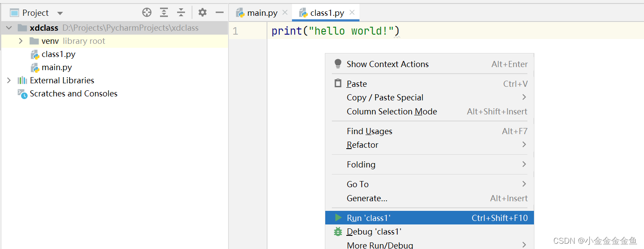Viewport: 644px width, 249px height.
Task: Click line number 1 in gutter
Action: click(x=235, y=31)
